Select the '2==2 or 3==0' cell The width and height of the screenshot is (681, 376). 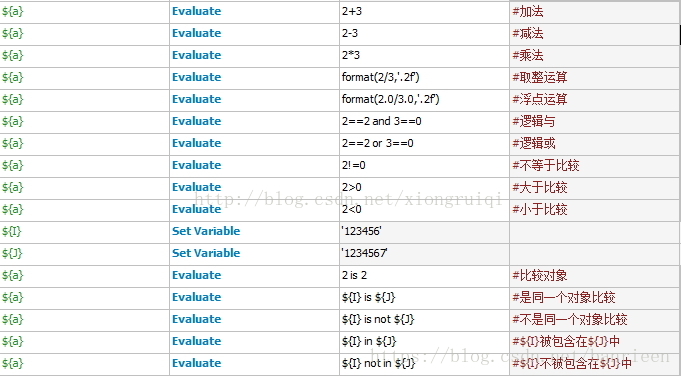pyautogui.click(x=424, y=144)
